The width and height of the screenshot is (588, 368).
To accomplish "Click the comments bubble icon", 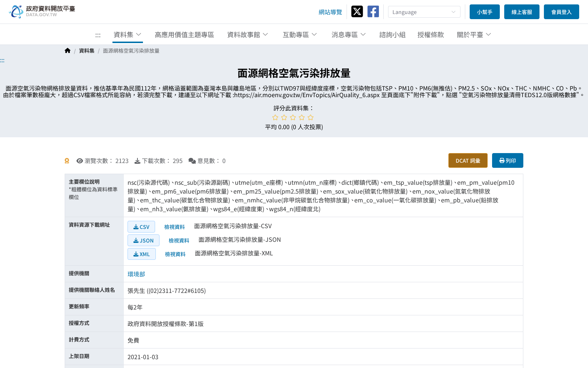I will tap(192, 161).
